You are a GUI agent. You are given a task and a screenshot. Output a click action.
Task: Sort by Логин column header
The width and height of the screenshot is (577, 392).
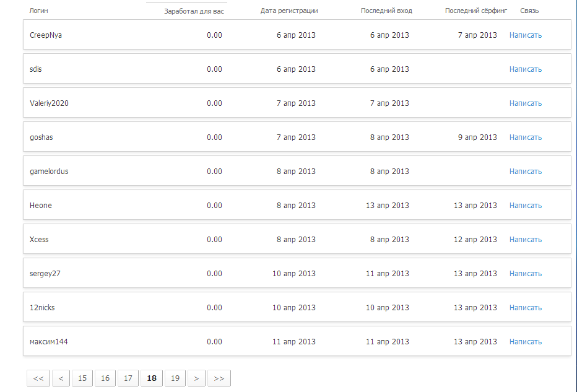(38, 11)
